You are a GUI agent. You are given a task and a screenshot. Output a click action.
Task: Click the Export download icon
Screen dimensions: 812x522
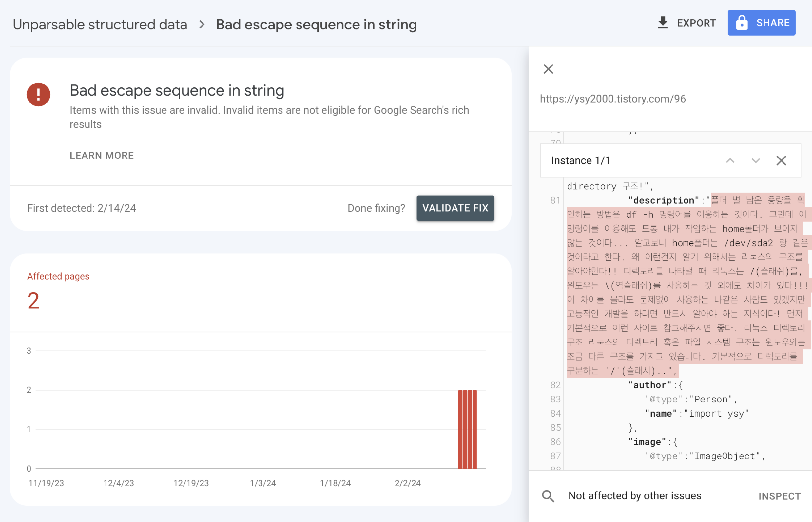pyautogui.click(x=663, y=23)
